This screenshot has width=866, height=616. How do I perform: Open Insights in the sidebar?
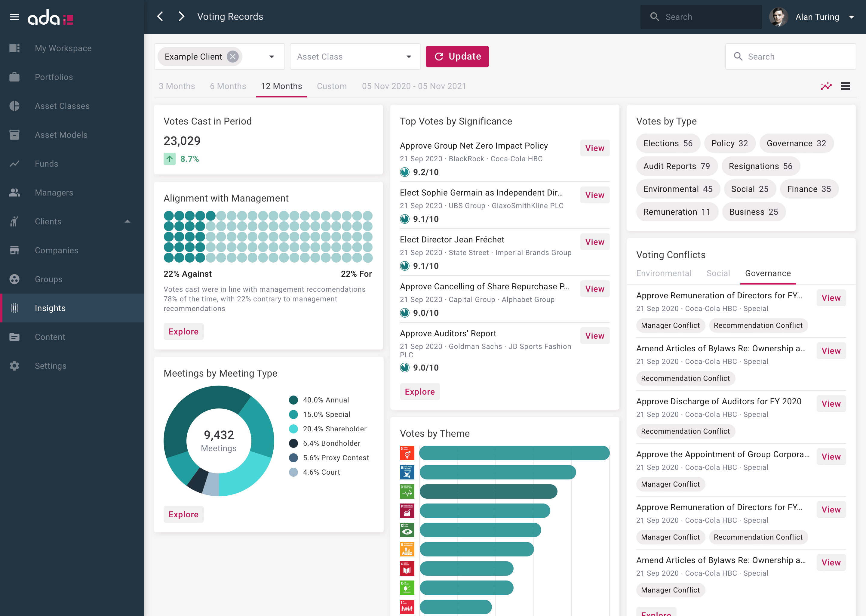coord(72,308)
